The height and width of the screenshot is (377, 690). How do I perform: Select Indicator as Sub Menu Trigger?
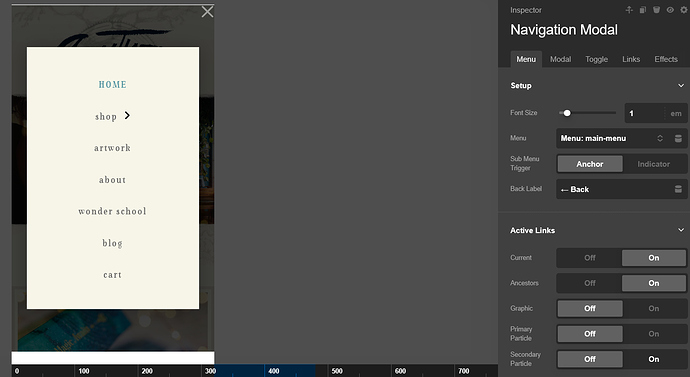click(x=654, y=164)
